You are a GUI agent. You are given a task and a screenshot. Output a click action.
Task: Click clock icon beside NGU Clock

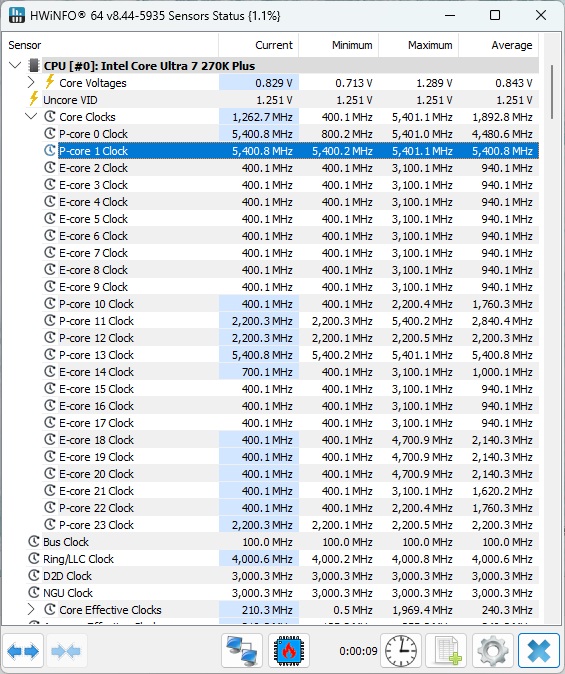pyautogui.click(x=34, y=592)
